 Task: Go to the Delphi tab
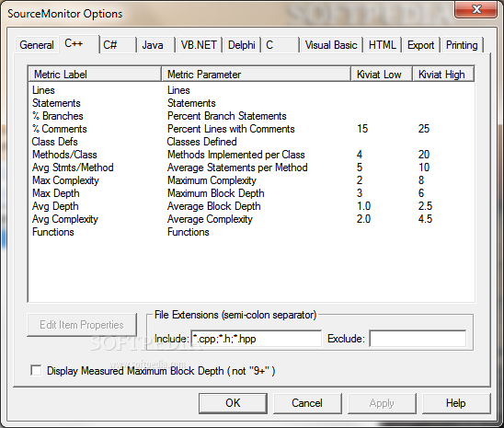coord(242,45)
